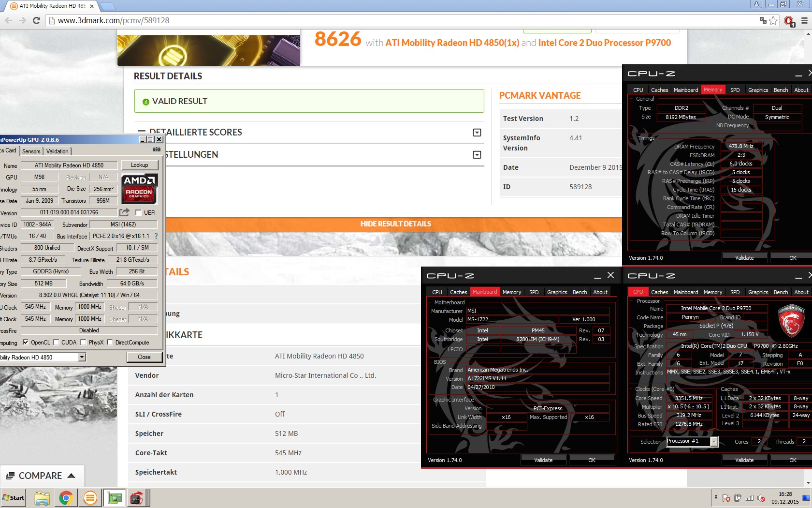
Task: Enable the CUDA checkbox
Action: 57,342
